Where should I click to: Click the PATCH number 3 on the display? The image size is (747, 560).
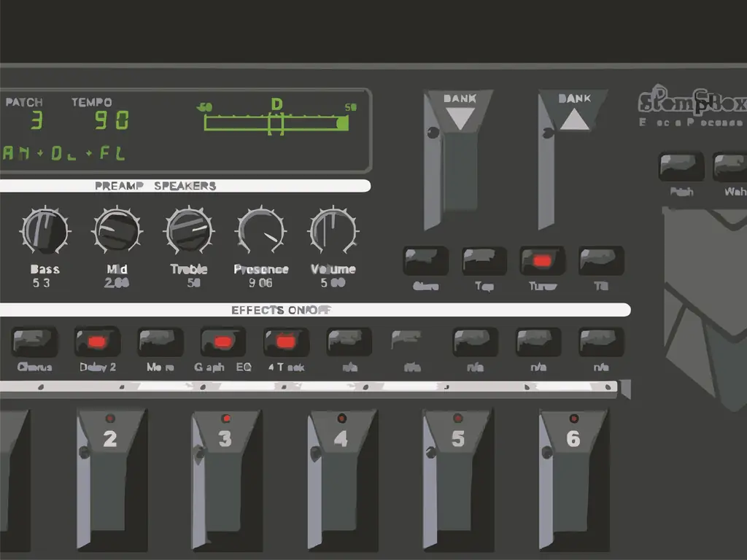tap(36, 120)
